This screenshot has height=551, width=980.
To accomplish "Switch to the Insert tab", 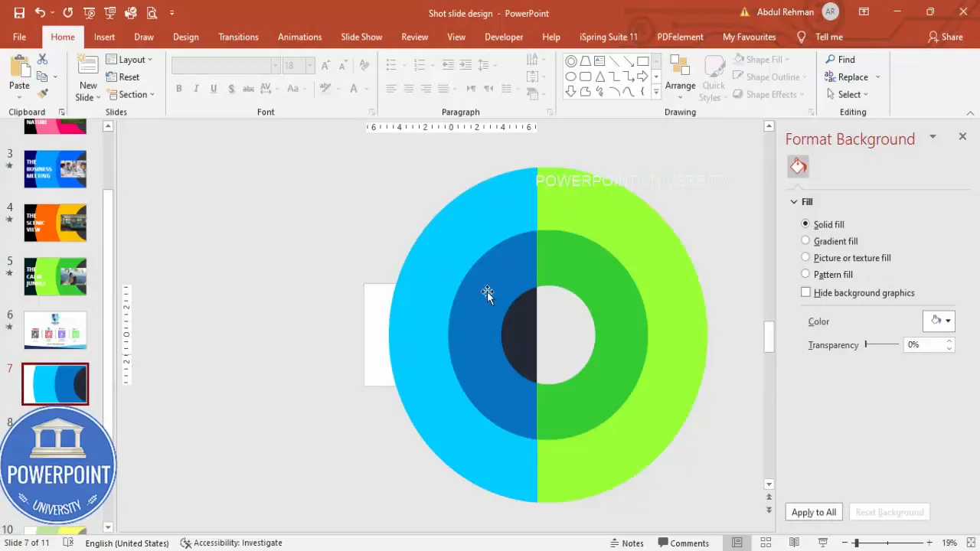I will point(104,37).
